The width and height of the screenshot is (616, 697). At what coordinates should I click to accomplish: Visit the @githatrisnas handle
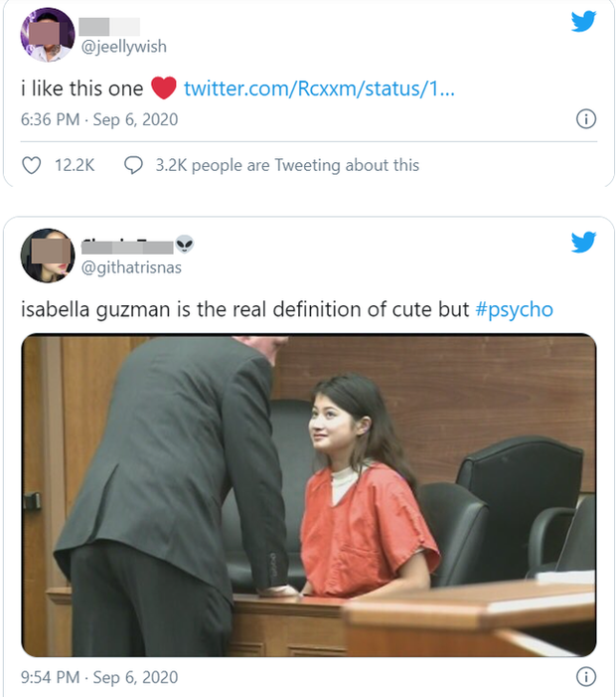pos(130,266)
